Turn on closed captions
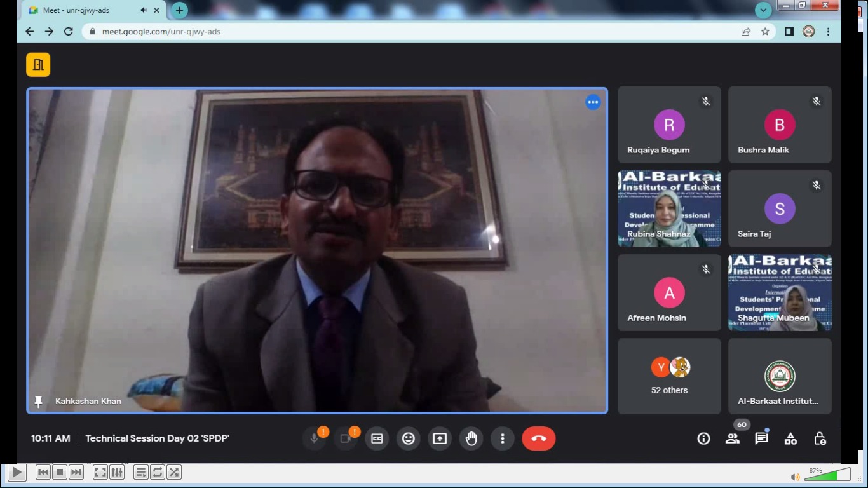Viewport: 868px width, 488px height. (x=377, y=438)
